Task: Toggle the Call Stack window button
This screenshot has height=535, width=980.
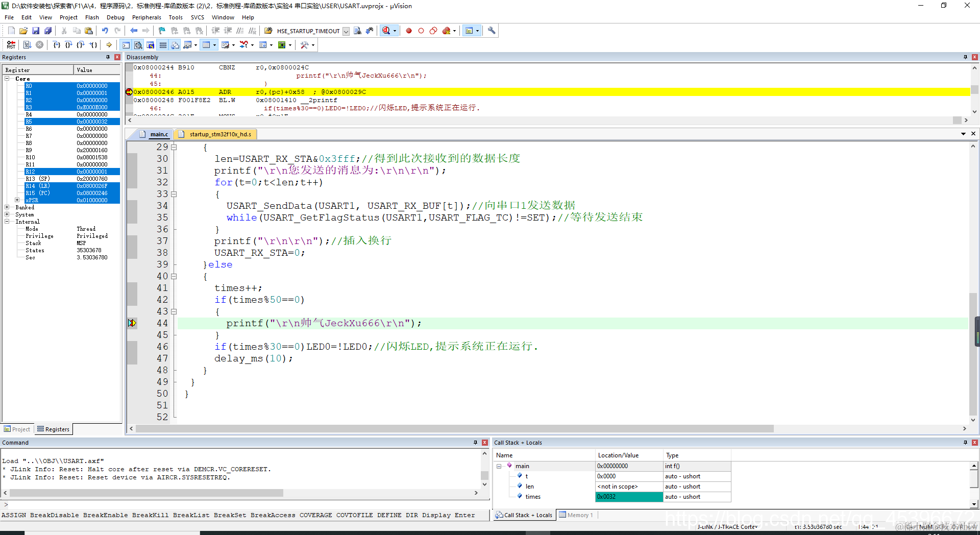Action: tap(175, 45)
